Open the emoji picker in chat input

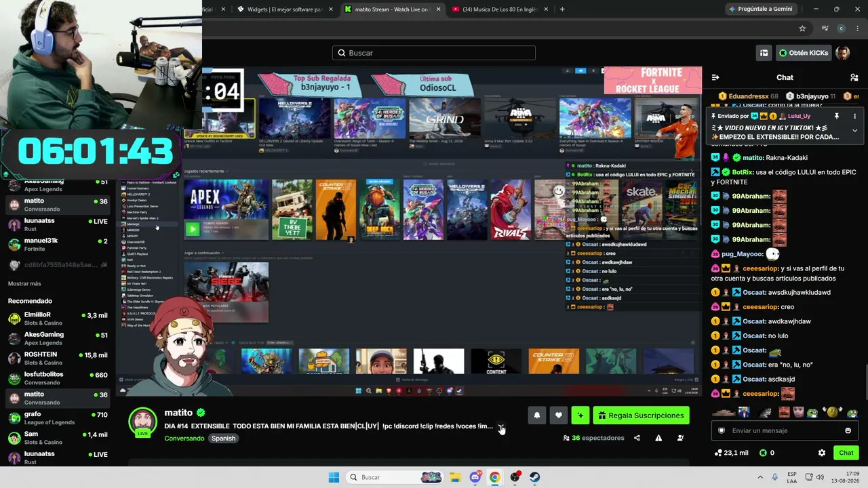click(848, 430)
